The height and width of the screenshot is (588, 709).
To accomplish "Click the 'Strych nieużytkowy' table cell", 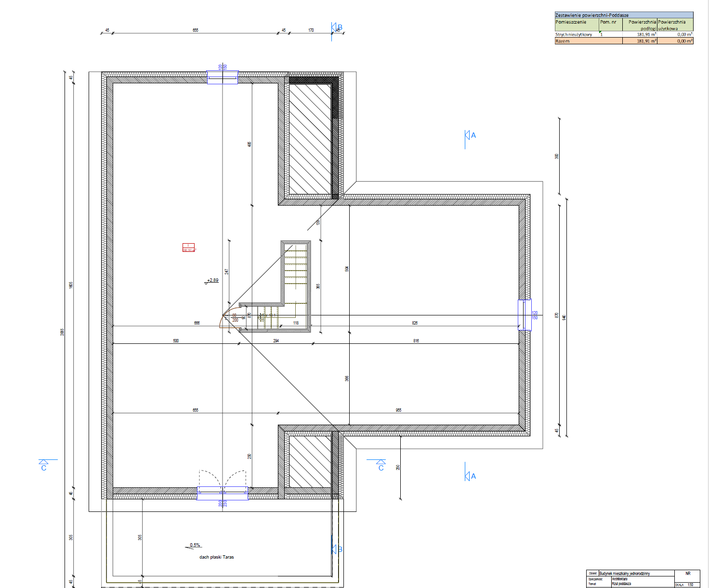I will click(x=574, y=35).
